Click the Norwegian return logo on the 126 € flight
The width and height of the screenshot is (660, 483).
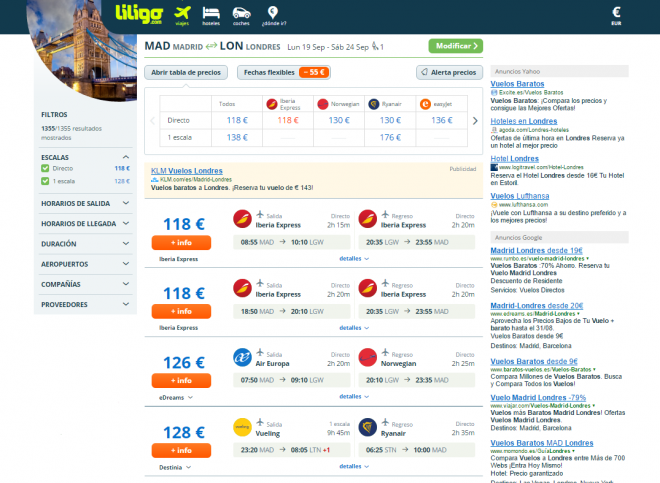tap(367, 358)
